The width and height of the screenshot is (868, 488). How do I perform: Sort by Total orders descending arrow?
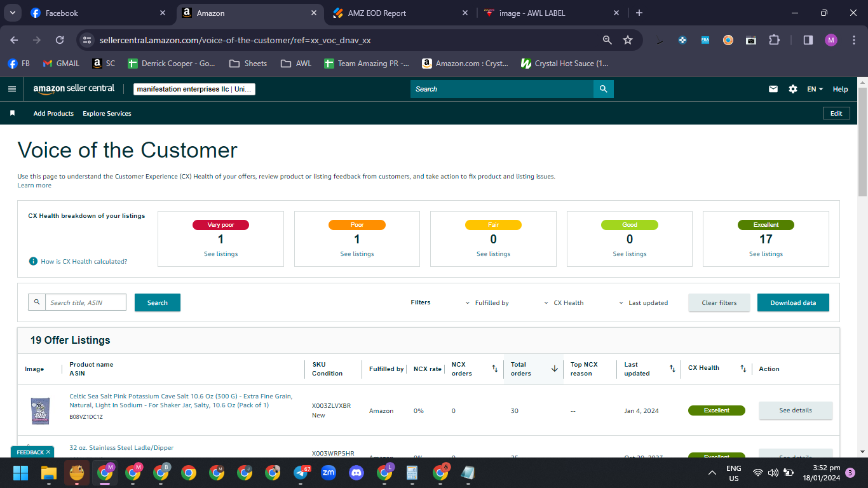coord(554,369)
